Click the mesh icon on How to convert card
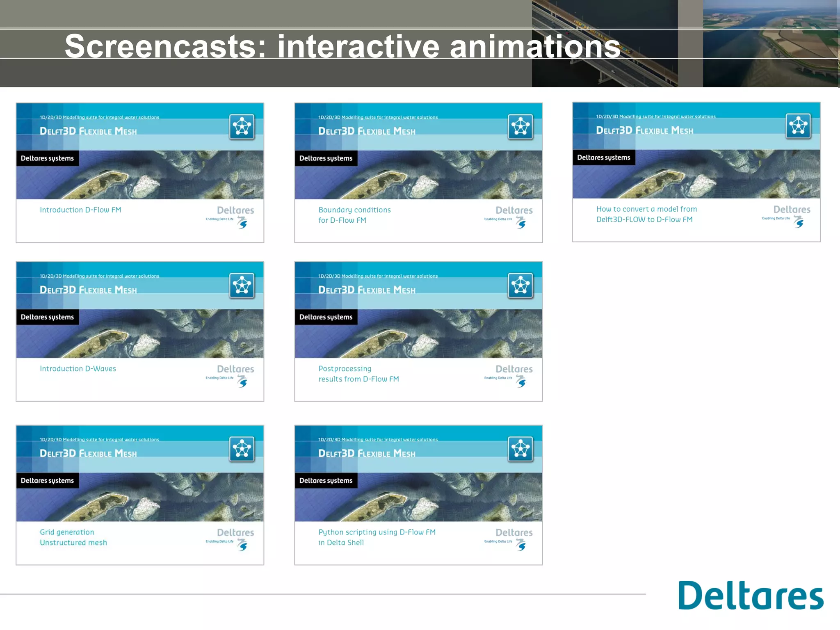 click(x=799, y=126)
